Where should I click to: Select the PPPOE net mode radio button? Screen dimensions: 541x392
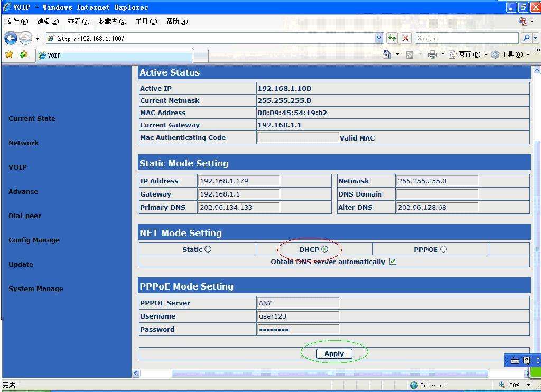click(x=443, y=249)
